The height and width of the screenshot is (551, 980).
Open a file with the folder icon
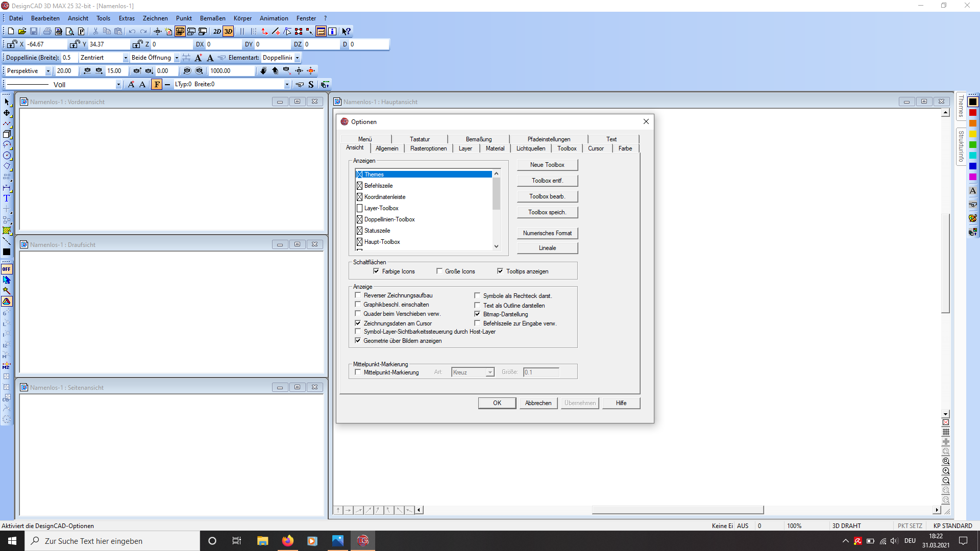tap(22, 31)
